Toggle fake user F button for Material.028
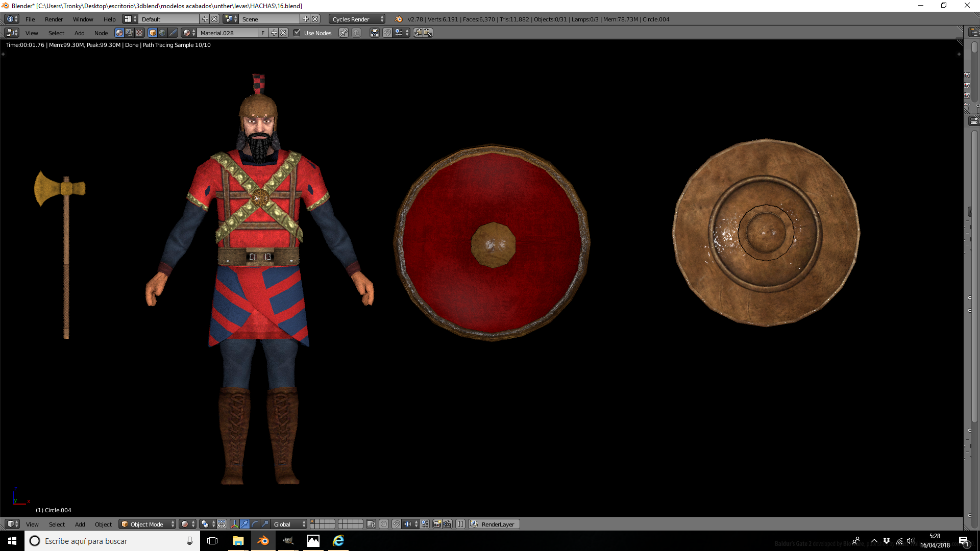 (x=263, y=33)
